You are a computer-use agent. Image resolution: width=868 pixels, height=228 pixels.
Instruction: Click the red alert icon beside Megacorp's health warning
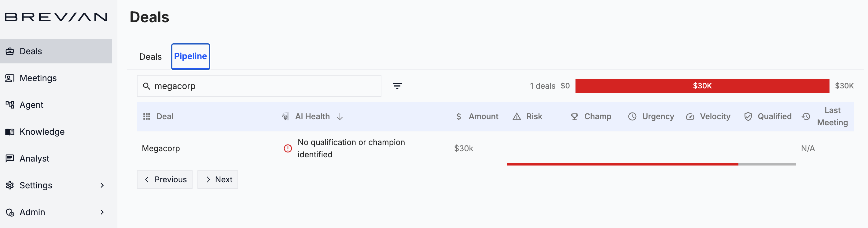(x=287, y=148)
